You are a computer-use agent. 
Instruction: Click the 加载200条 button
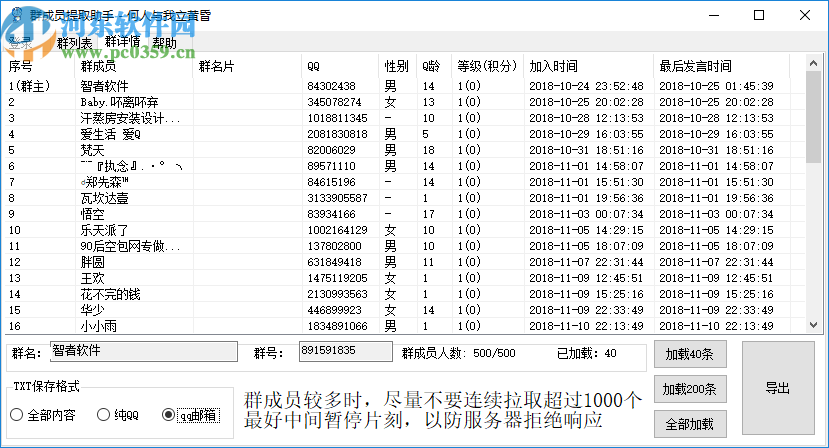click(x=690, y=389)
